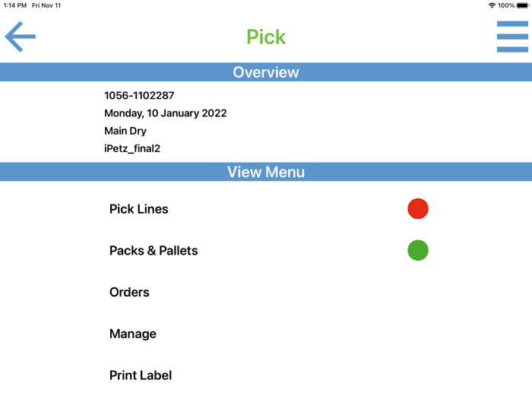Open Pick Lines menu item
532x399 pixels.
click(139, 209)
